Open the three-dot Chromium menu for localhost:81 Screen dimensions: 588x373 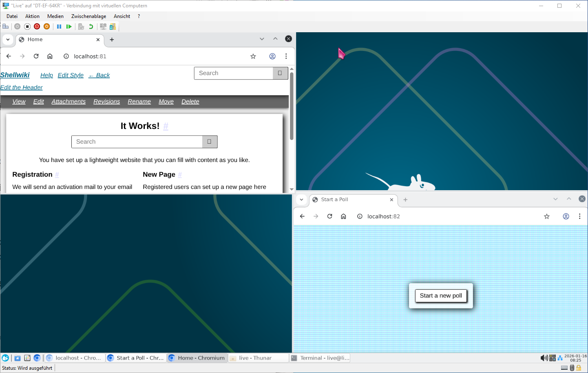pos(286,56)
